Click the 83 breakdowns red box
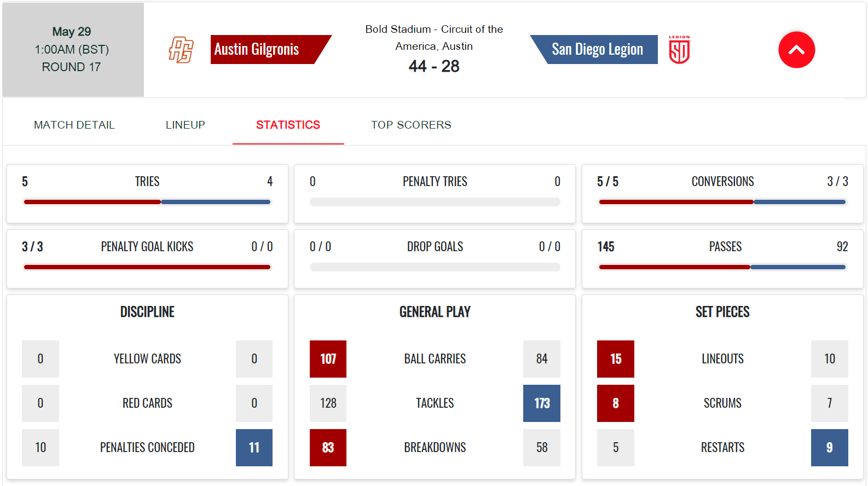The image size is (868, 486). 328,448
